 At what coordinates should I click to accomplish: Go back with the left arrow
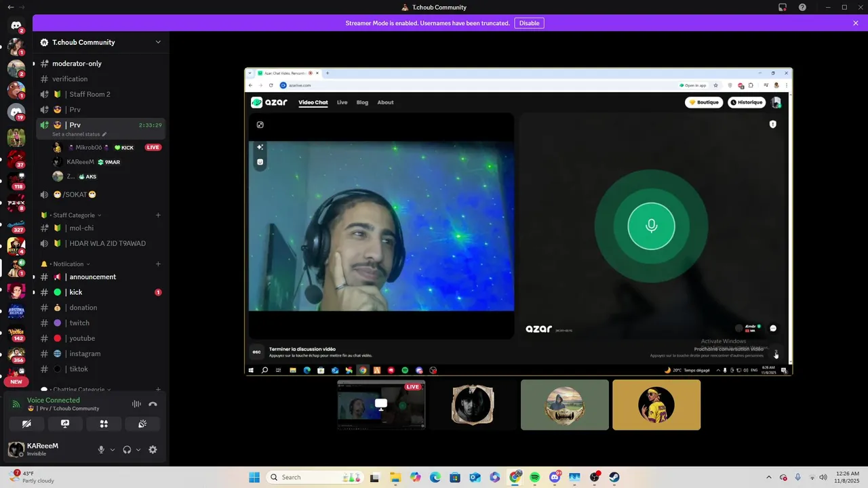pyautogui.click(x=10, y=7)
